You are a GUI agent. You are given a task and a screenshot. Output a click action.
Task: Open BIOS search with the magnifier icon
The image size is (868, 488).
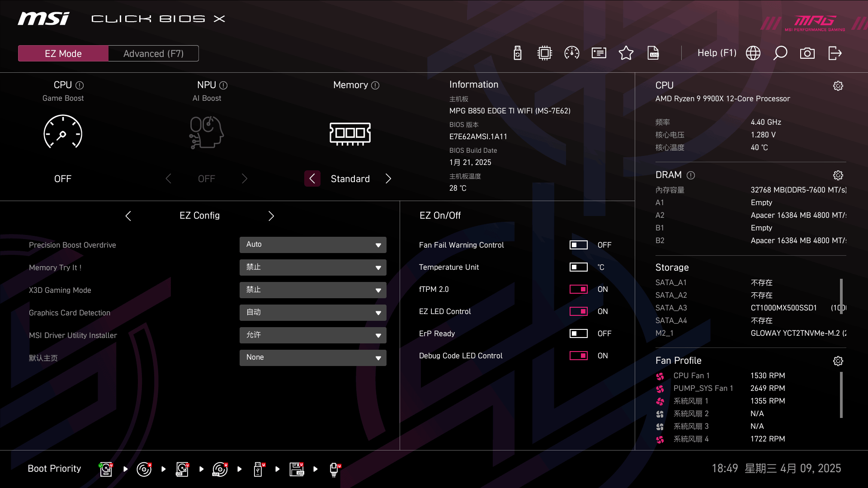780,53
